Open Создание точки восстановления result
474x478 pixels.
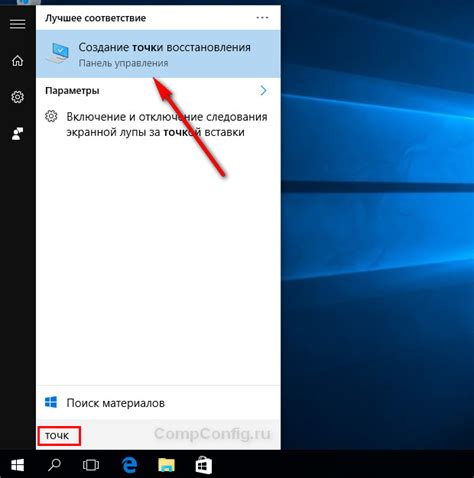coord(158,54)
